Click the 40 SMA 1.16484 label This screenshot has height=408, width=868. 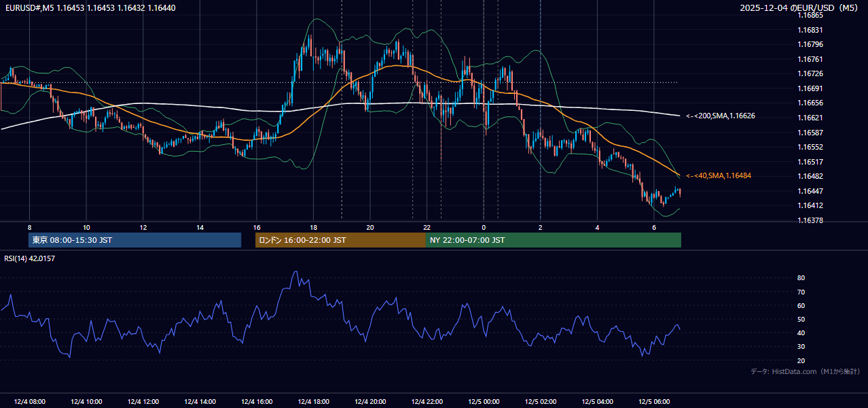coord(719,175)
